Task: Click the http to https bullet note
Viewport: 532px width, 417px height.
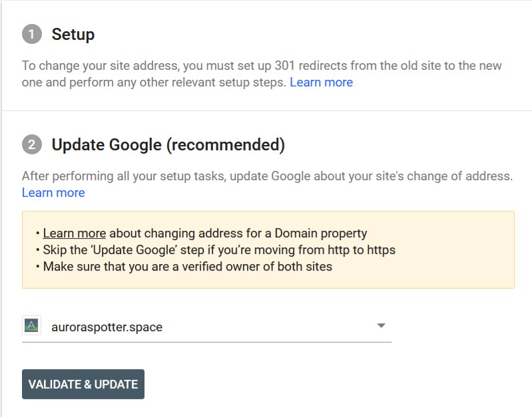Action: click(219, 250)
